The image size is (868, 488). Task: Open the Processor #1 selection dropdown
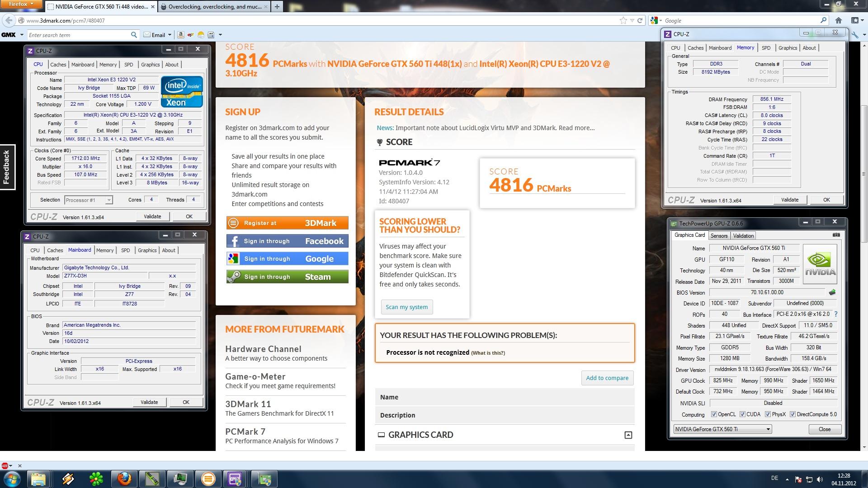(x=108, y=200)
